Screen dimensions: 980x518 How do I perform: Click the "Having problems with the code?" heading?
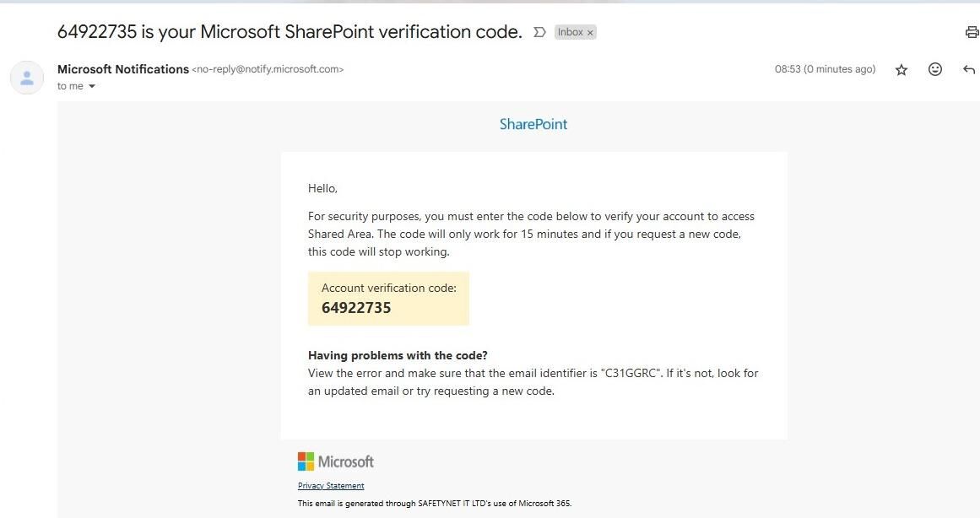(x=398, y=355)
